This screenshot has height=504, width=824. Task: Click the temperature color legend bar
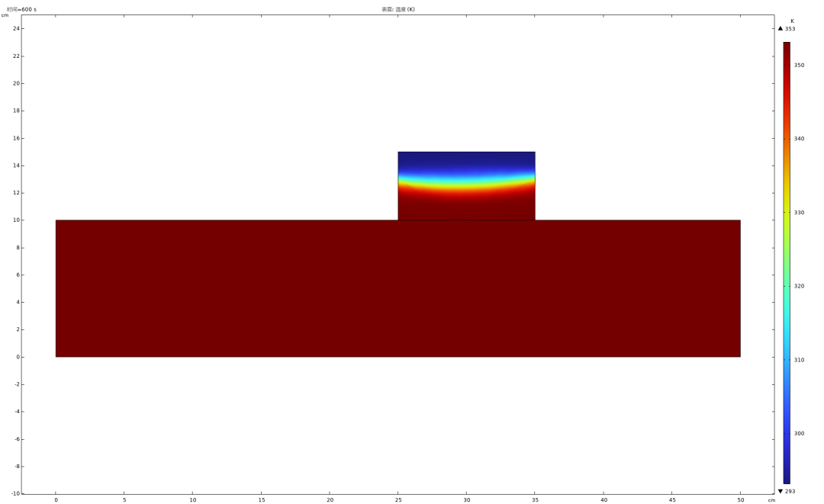tap(787, 263)
